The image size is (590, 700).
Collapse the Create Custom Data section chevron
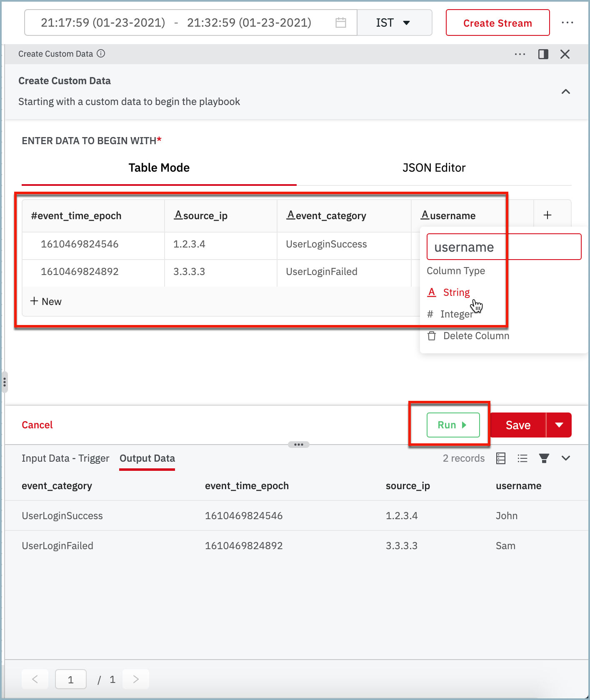click(565, 92)
